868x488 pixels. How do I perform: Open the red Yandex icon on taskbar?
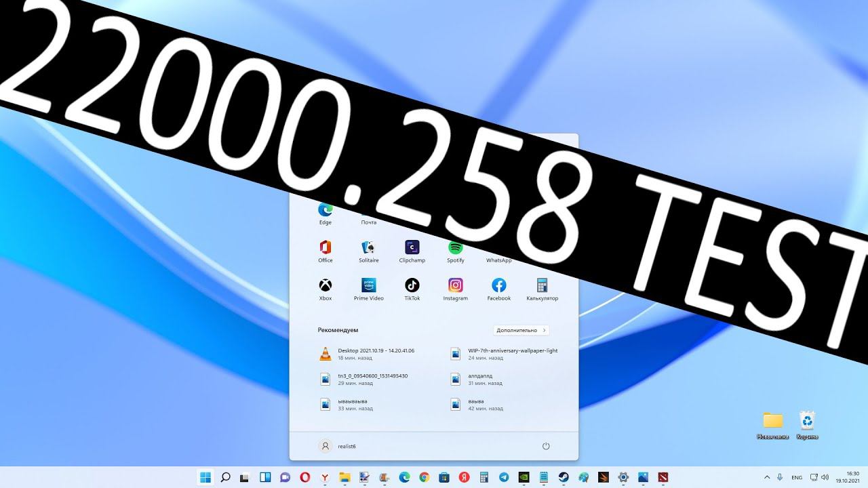(x=465, y=477)
